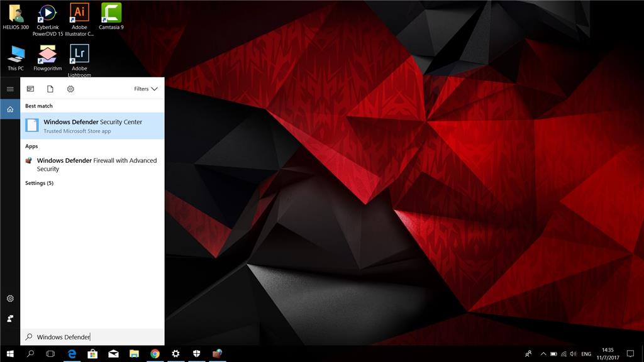Filter results by Apps icon

(30, 89)
